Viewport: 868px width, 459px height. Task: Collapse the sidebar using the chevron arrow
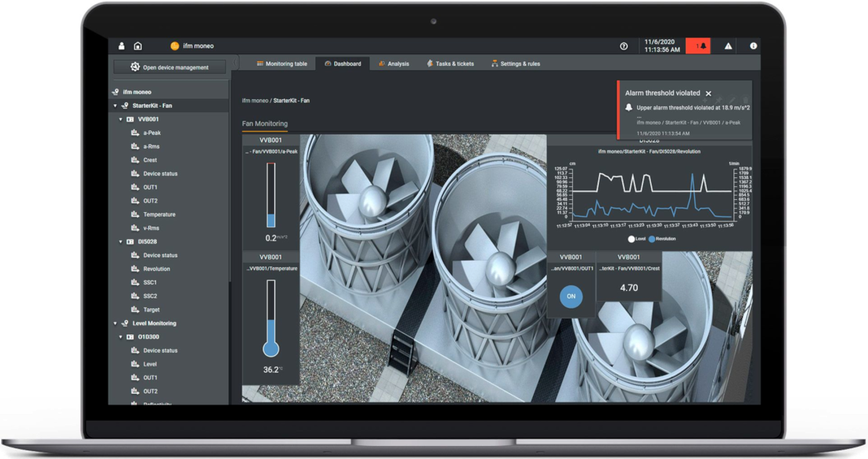pos(235,63)
